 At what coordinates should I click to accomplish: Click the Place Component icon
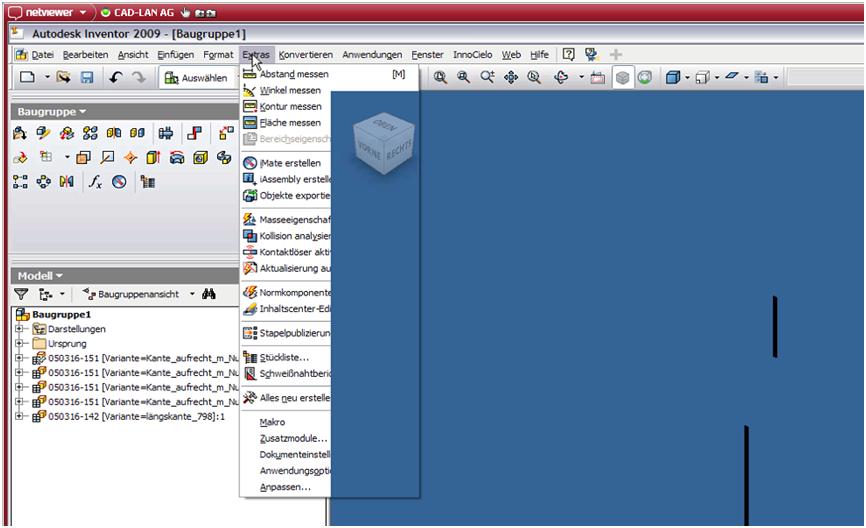[x=20, y=133]
